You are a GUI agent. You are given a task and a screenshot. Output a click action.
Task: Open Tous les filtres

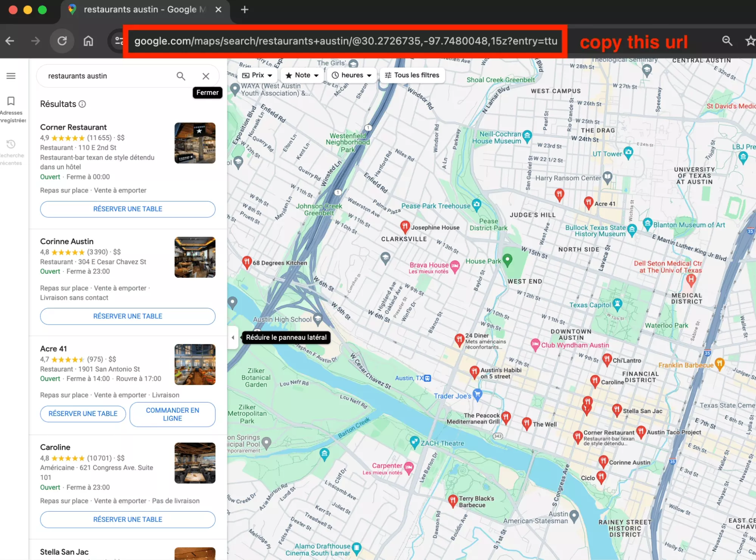pos(412,75)
